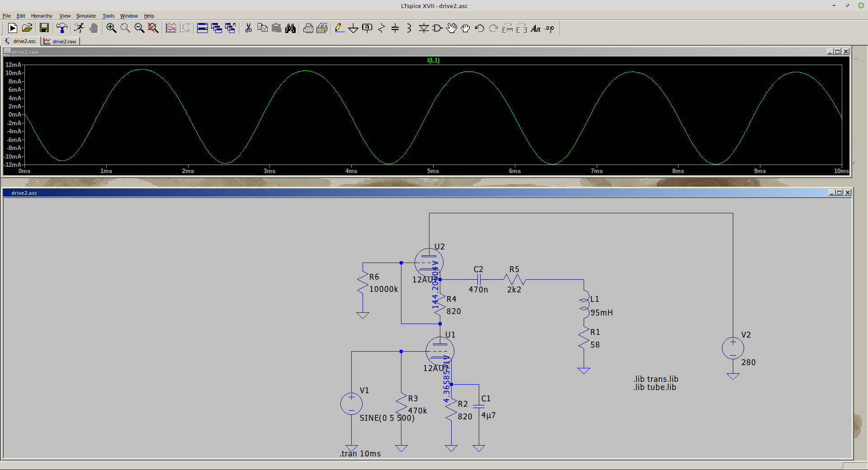Click the 470k resistor R3 value
This screenshot has height=470, width=868.
(x=418, y=411)
